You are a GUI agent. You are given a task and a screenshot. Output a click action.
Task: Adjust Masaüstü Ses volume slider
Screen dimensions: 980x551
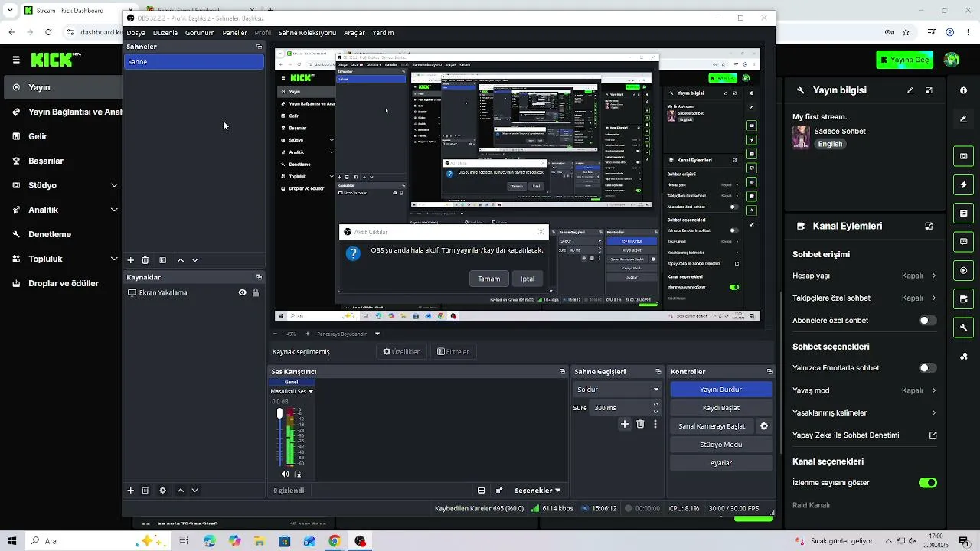(279, 436)
